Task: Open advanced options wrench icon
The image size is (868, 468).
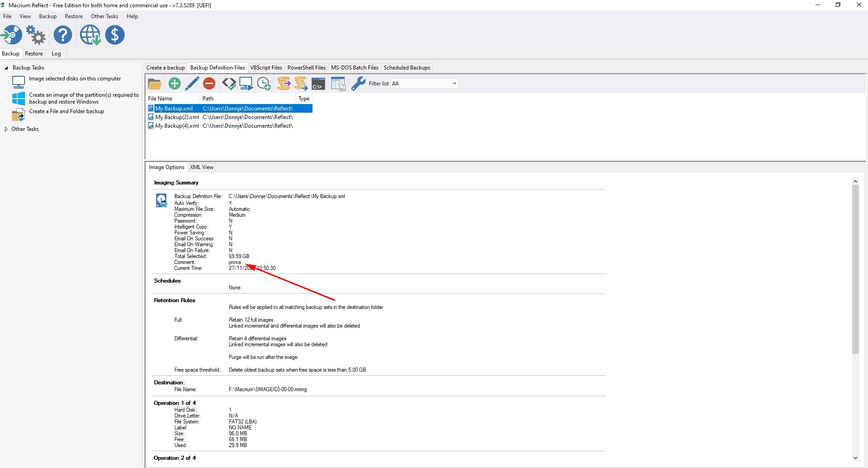Action: pos(358,84)
